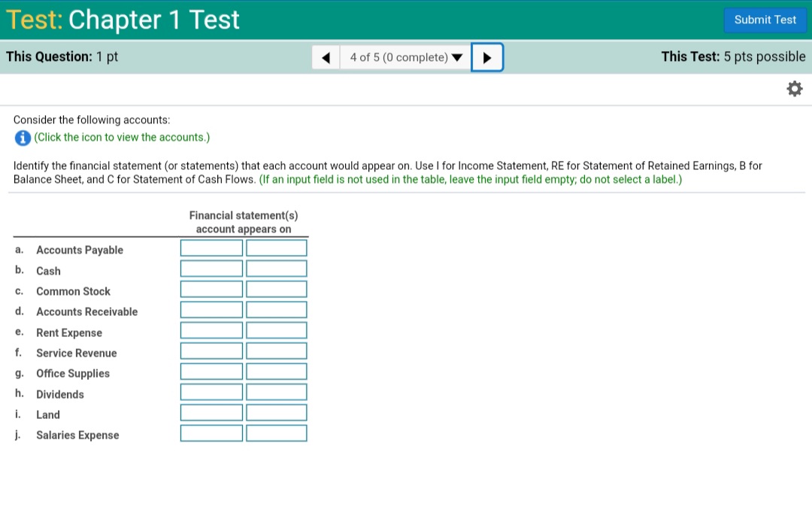Open the settings gear icon
This screenshot has height=507, width=812.
pyautogui.click(x=795, y=88)
